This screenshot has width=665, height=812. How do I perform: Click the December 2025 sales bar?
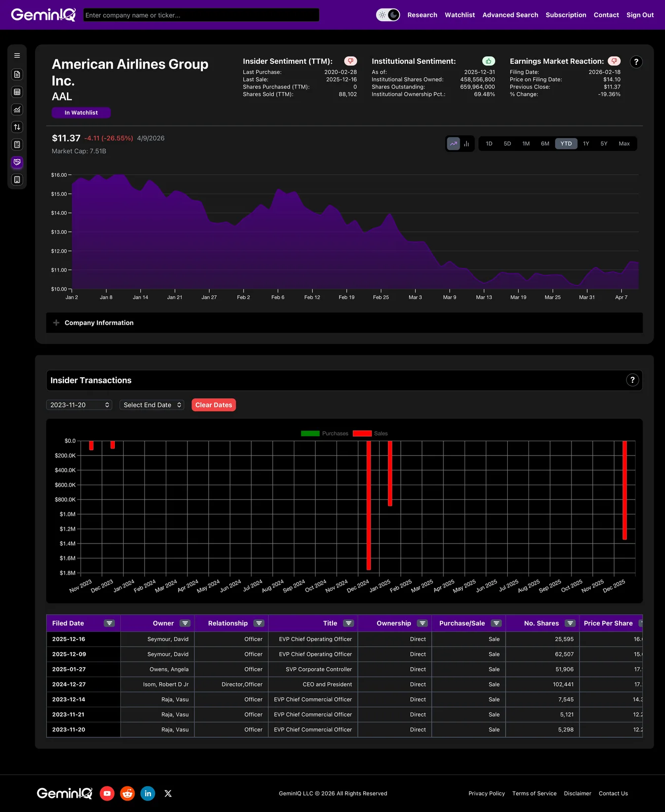point(624,490)
